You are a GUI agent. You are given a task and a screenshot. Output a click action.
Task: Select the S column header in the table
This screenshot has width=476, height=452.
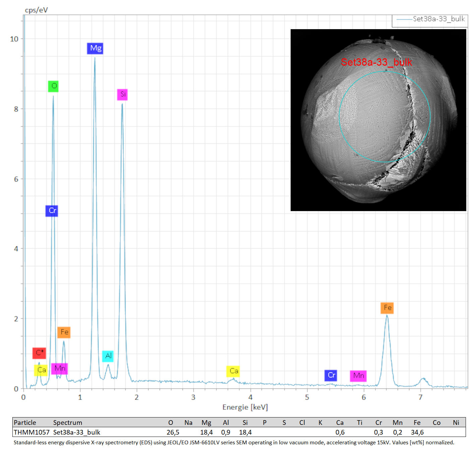(284, 423)
